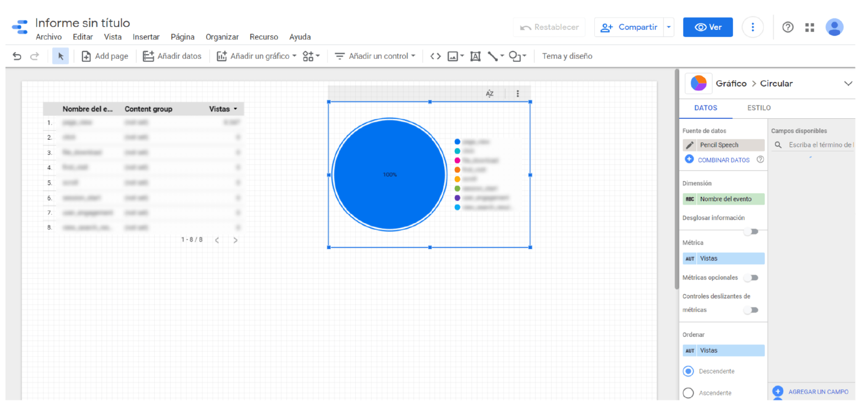The image size is (868, 409).
Task: Switch to the ESTILO tab
Action: pyautogui.click(x=759, y=108)
